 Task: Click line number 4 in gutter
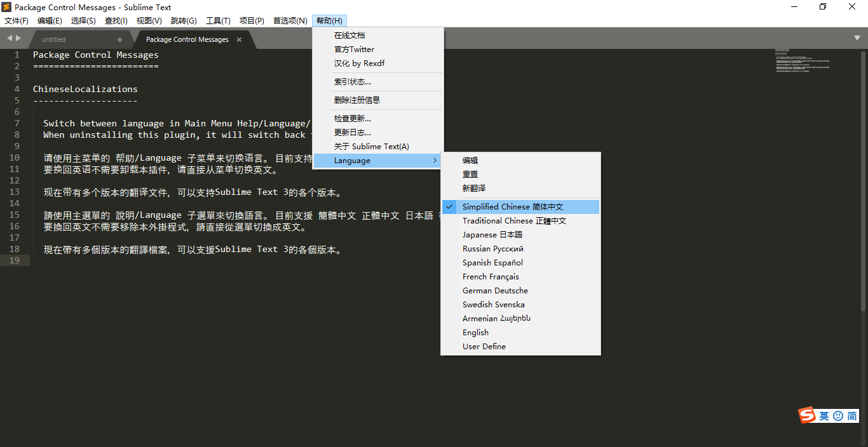click(x=17, y=89)
